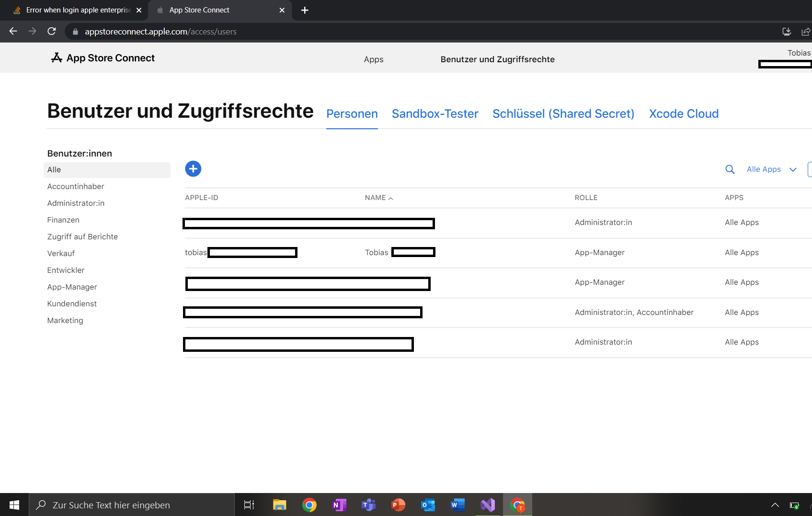Click the Administrator:in, Accountinhaber role cell
812x516 pixels.
point(634,313)
